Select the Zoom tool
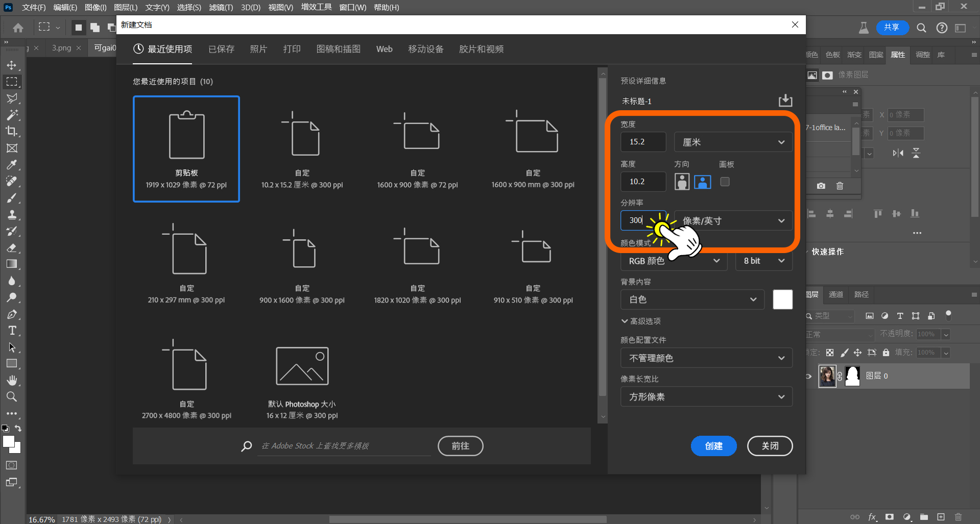Viewport: 980px width, 524px height. (12, 396)
